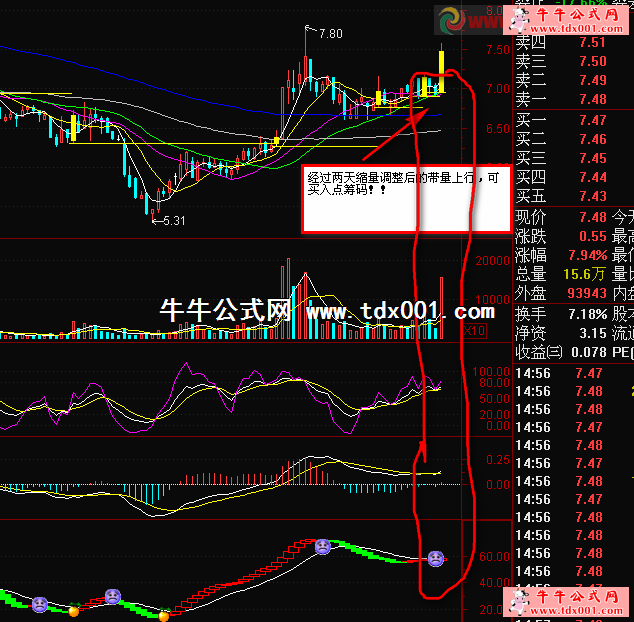Viewport: 634px width, 622px height.
Task: Click the 收益(三) value 0.078
Action: 589,353
